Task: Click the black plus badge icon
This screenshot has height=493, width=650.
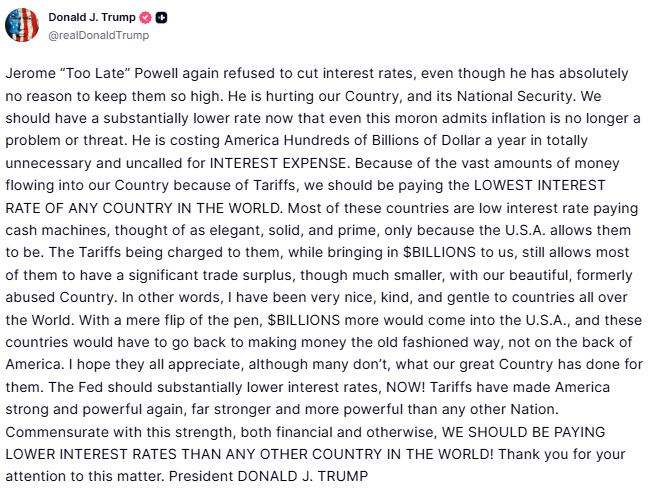Action: [x=162, y=17]
